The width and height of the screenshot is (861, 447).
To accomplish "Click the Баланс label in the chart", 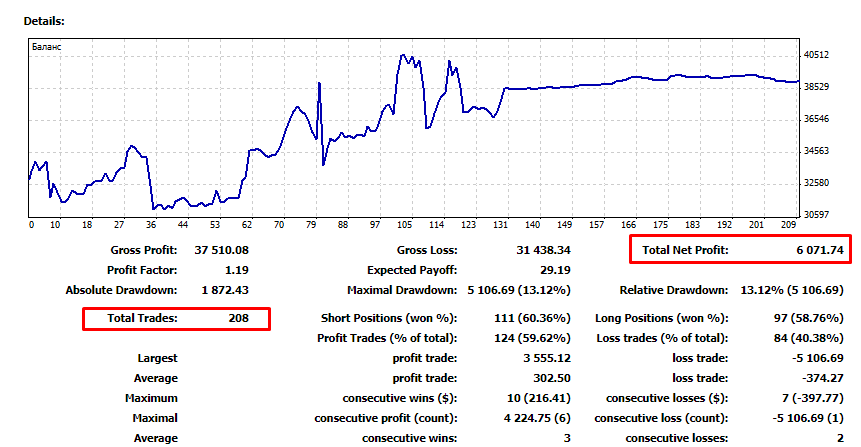I will coord(46,48).
